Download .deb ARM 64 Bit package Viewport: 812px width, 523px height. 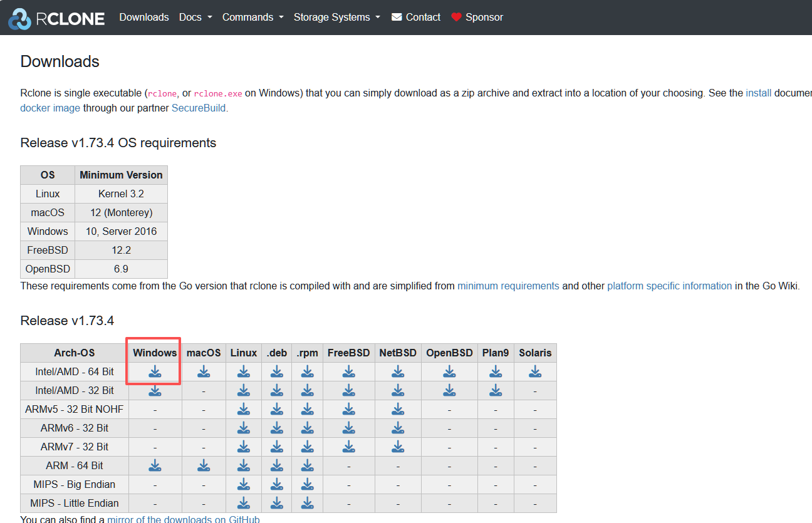tap(276, 466)
